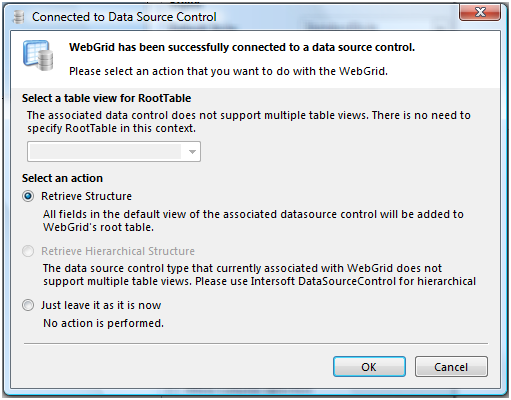Choose the Just leave it as it is now option
This screenshot has width=511, height=400.
pyautogui.click(x=28, y=305)
